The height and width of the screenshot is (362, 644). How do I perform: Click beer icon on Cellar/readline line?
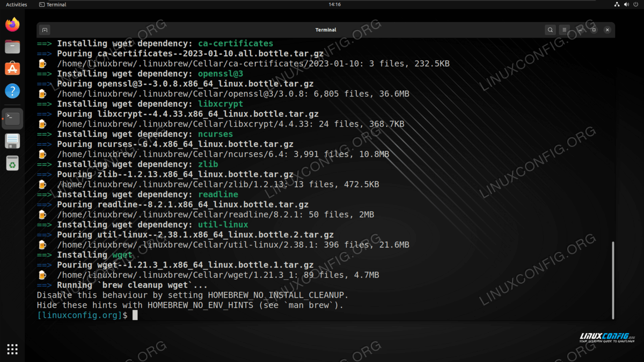[42, 215]
